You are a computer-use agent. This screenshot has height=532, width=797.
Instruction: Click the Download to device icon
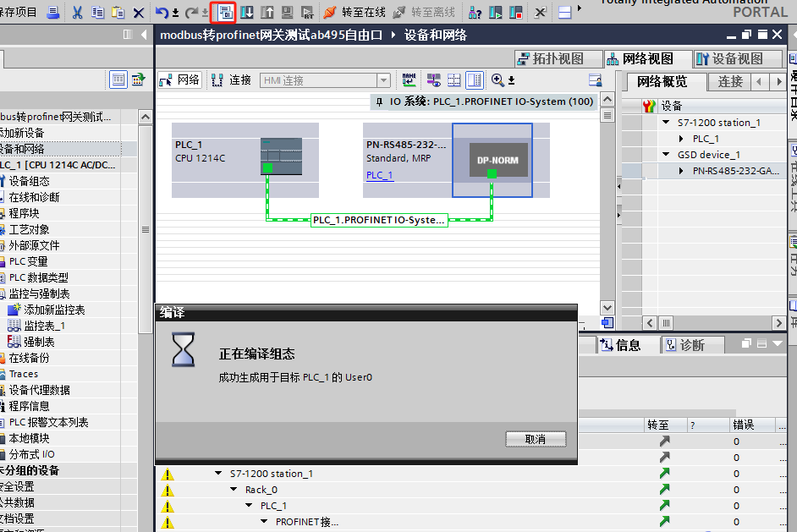(247, 12)
